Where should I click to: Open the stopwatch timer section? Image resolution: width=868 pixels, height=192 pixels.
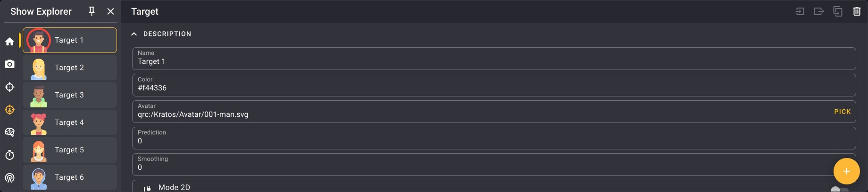[9, 155]
